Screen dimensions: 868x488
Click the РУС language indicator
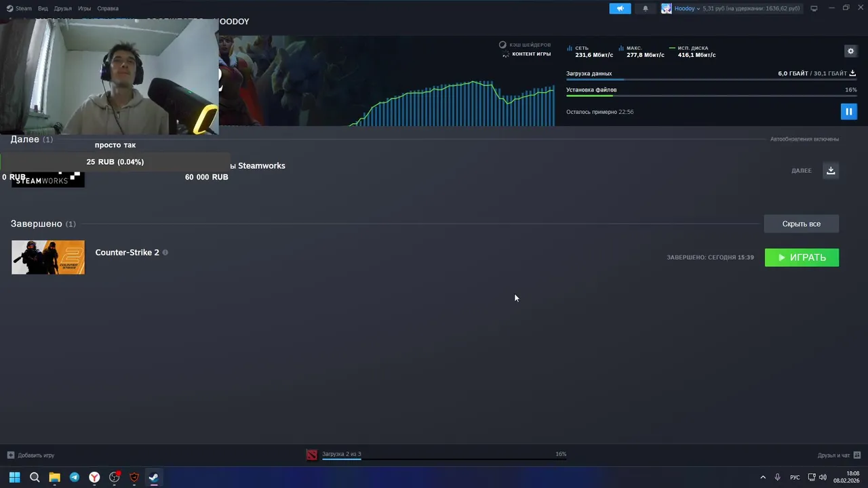tap(795, 477)
